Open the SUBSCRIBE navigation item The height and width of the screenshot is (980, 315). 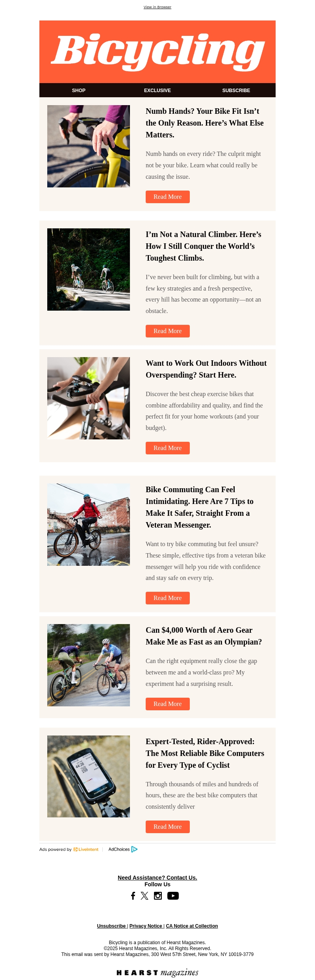pyautogui.click(x=236, y=90)
